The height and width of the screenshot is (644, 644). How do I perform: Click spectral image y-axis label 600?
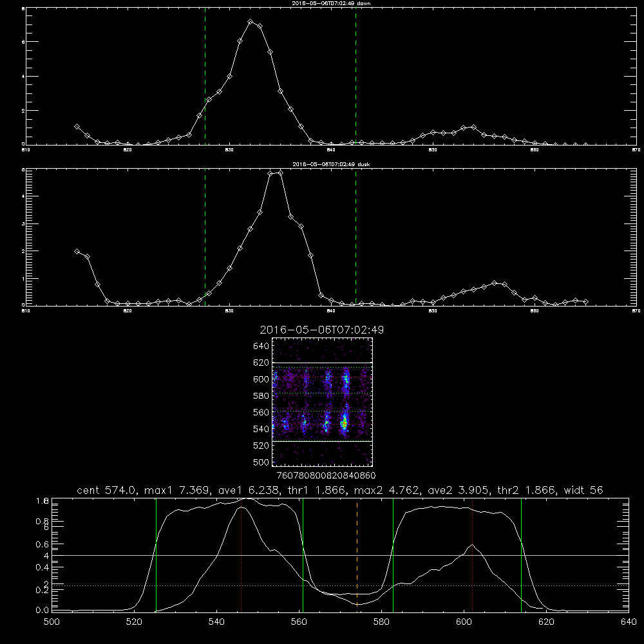(261, 379)
